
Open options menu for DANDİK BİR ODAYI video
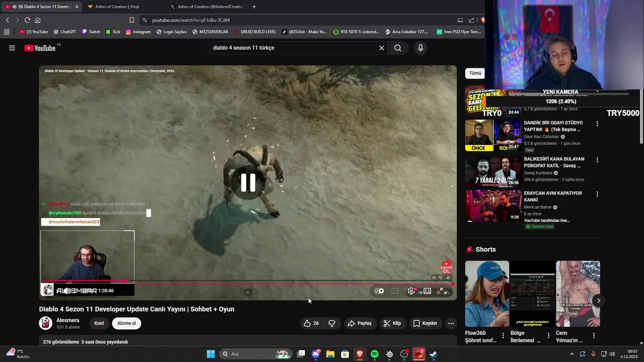pyautogui.click(x=597, y=124)
